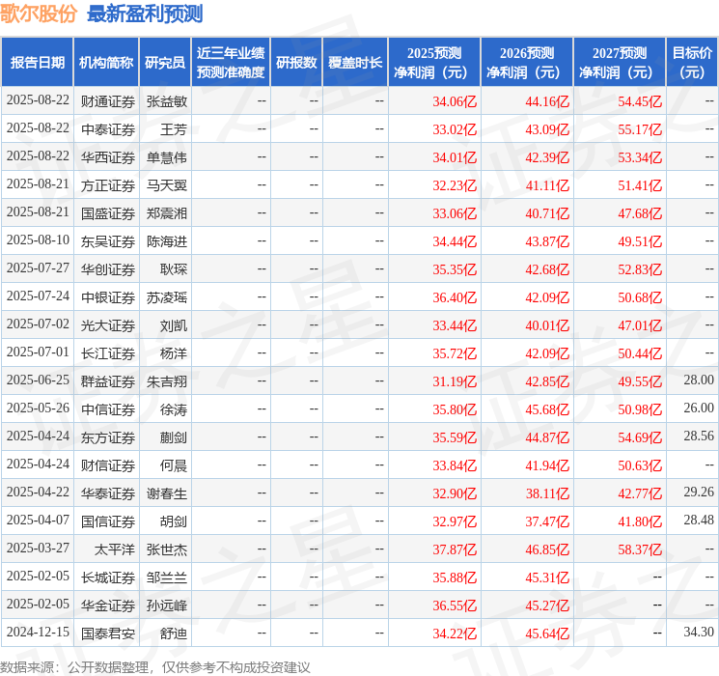Select the 华金证券 institution cell

tap(108, 605)
